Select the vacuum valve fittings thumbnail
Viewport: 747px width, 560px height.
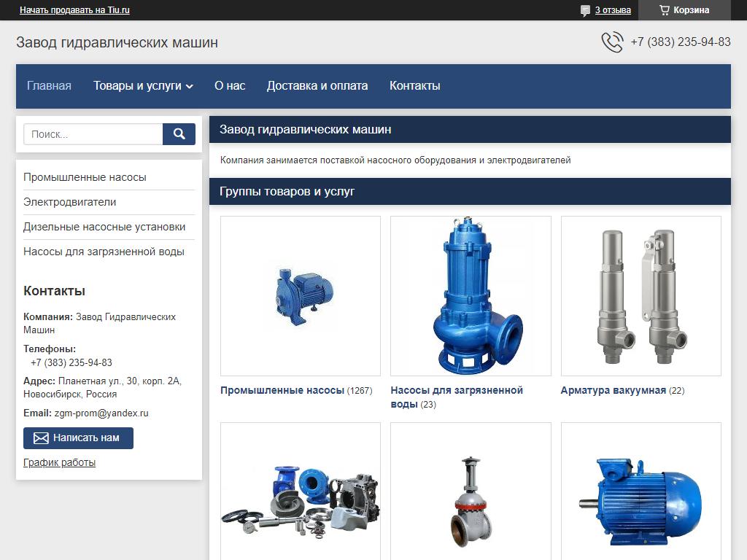pyautogui.click(x=640, y=295)
